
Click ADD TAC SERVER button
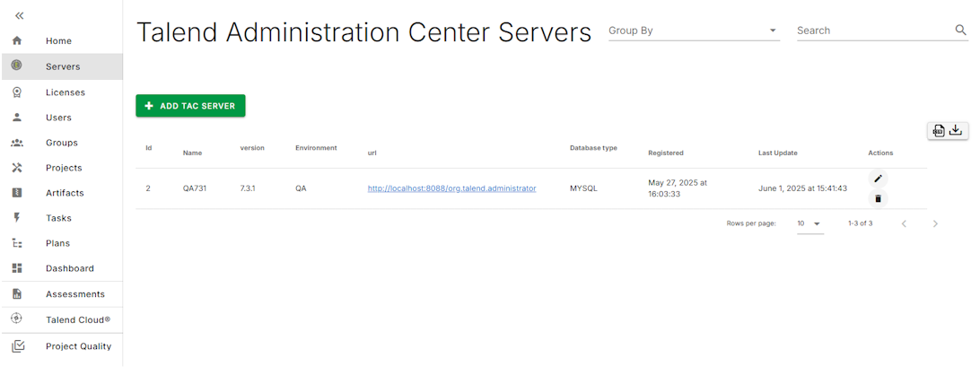tap(190, 106)
